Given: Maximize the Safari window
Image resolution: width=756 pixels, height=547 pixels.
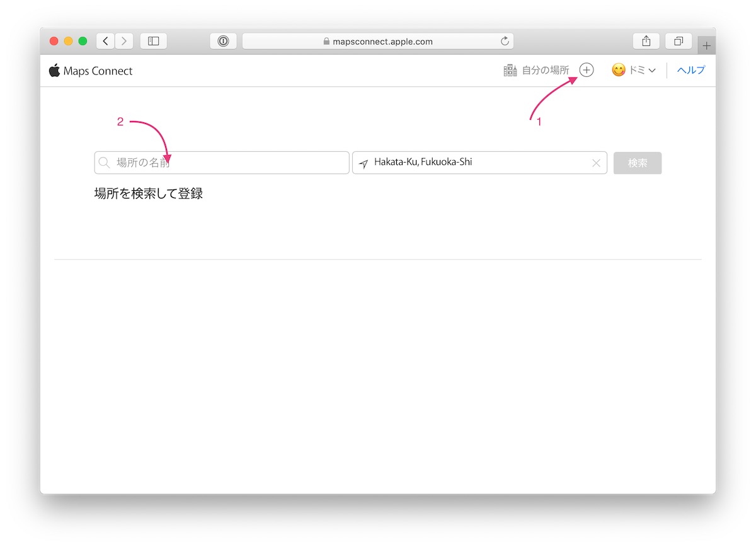Looking at the screenshot, I should (x=83, y=41).
